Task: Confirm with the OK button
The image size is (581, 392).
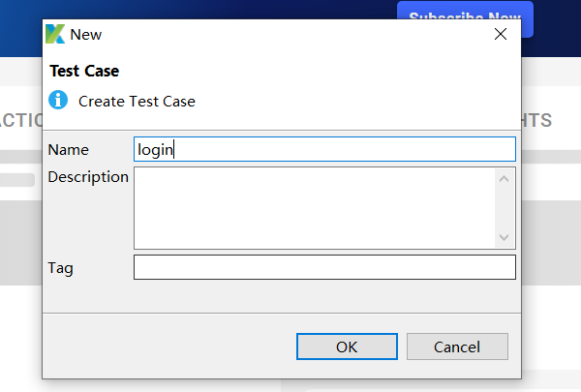Action: pos(347,347)
